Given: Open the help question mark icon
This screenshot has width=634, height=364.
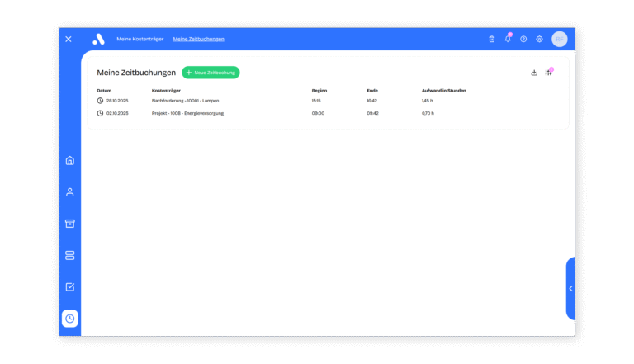Looking at the screenshot, I should click(x=523, y=39).
